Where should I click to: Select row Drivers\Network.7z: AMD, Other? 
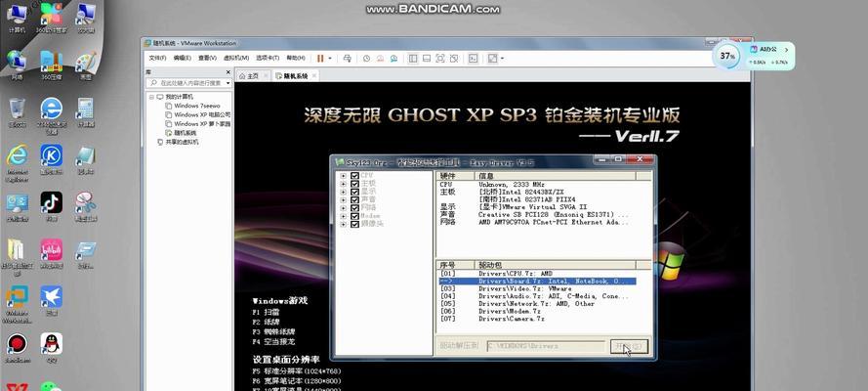pyautogui.click(x=537, y=304)
